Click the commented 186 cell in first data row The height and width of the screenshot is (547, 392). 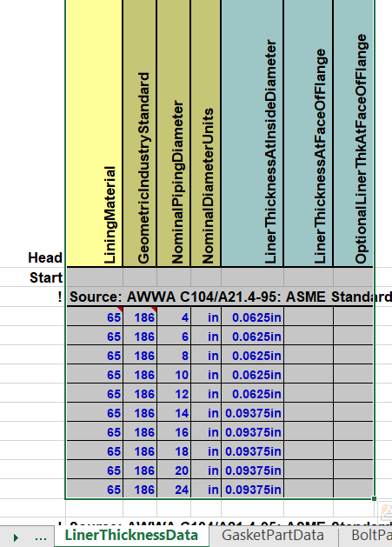coord(139,317)
